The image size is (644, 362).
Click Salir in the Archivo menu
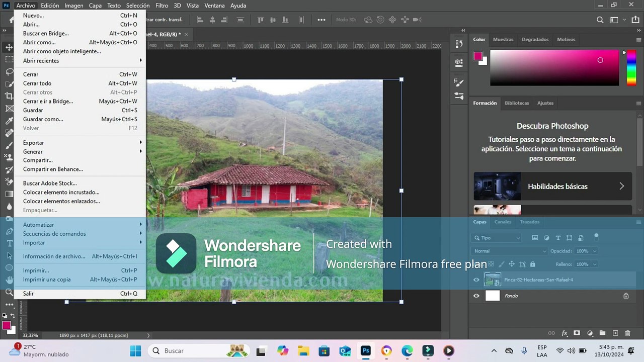[x=80, y=294]
